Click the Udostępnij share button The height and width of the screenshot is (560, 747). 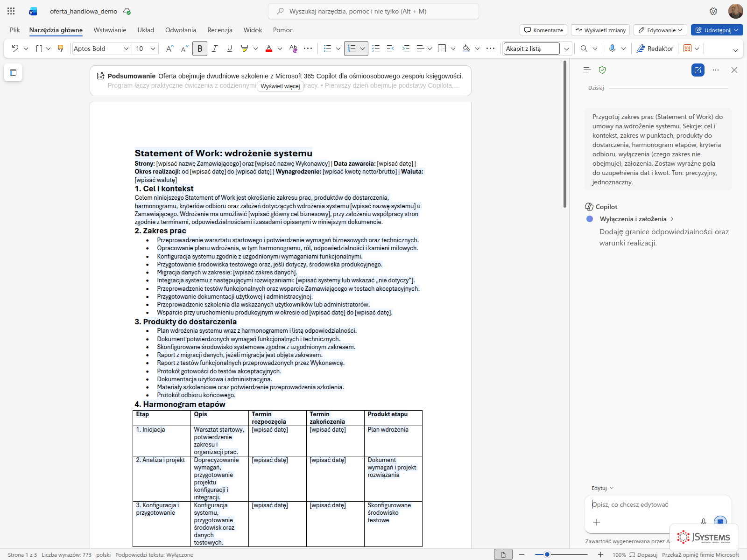[x=717, y=30]
